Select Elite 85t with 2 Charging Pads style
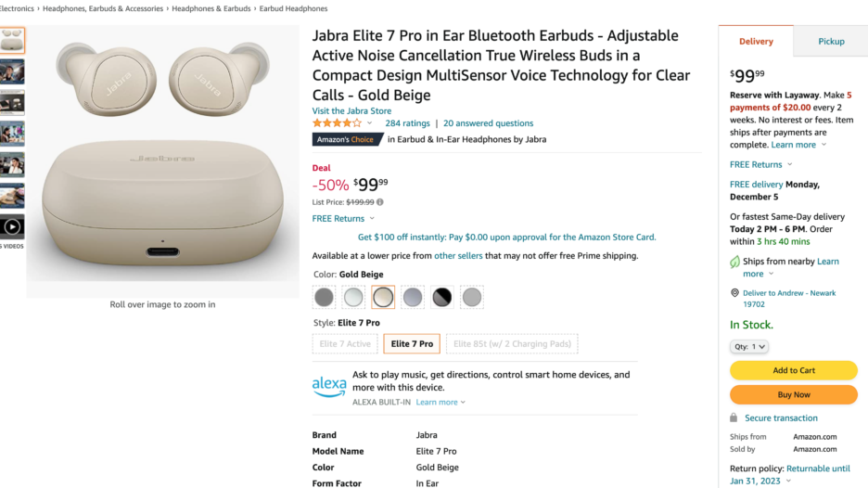 pyautogui.click(x=512, y=344)
